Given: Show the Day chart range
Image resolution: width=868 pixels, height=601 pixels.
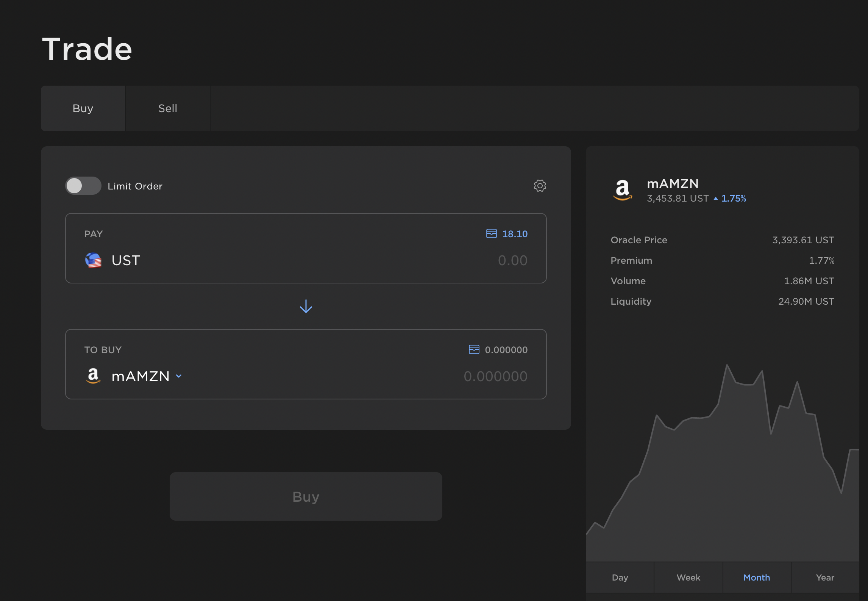Looking at the screenshot, I should click(620, 578).
